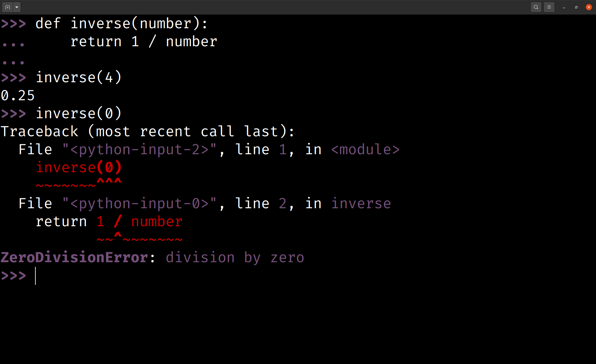Click the line number 2 in traceback
Viewport: 596px width, 364px height.
pos(283,203)
